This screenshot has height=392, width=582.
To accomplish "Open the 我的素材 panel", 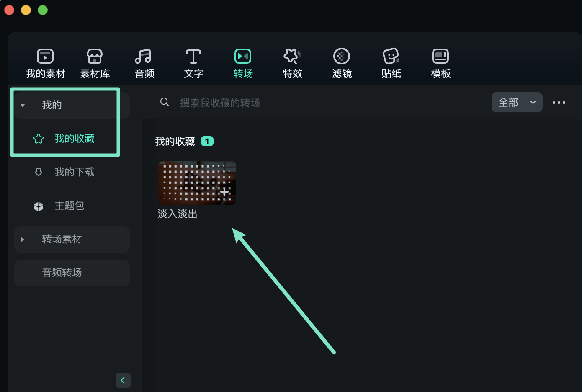I will (x=45, y=63).
